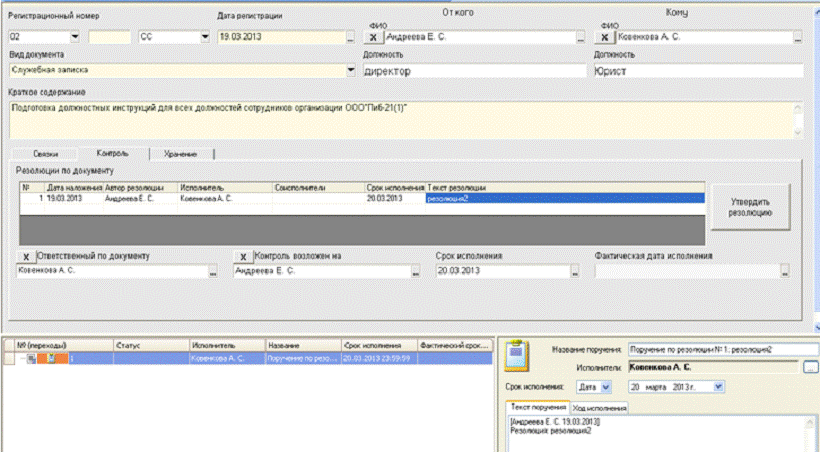Open the Ход исполнения tab
This screenshot has width=820, height=452.
(x=601, y=408)
